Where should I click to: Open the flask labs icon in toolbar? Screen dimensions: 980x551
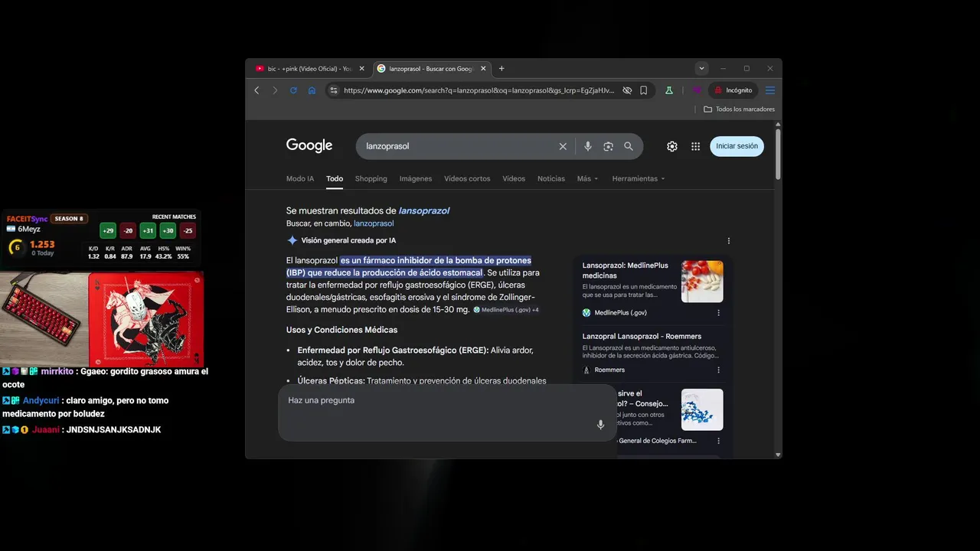coord(668,90)
